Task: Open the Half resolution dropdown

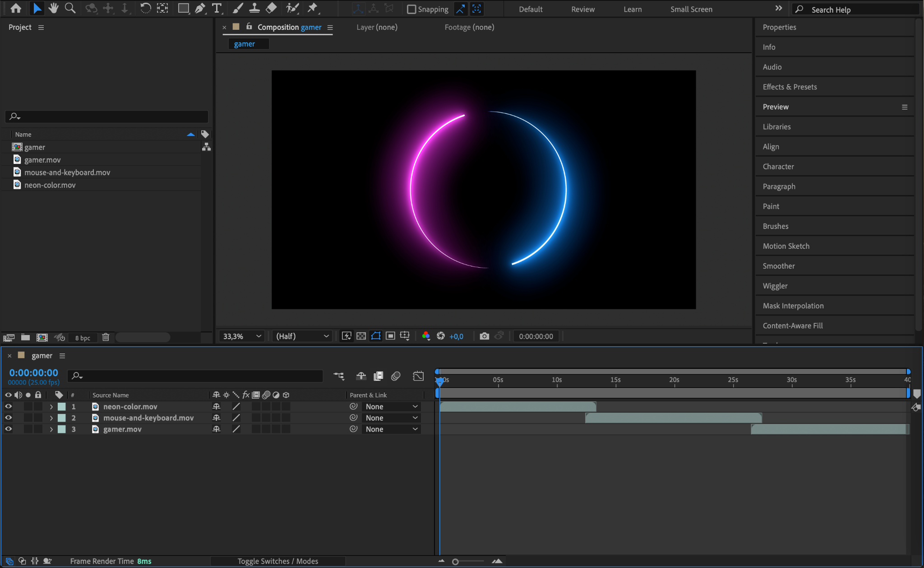Action: pyautogui.click(x=302, y=336)
